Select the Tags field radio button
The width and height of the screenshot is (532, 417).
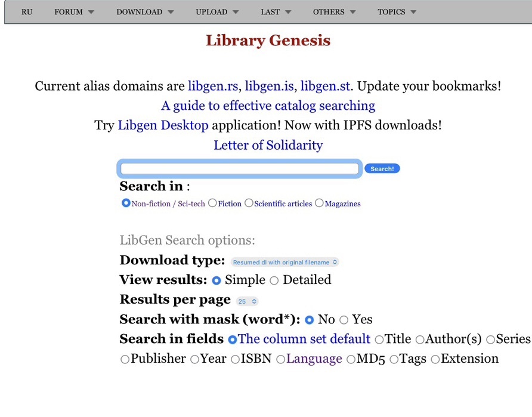click(394, 359)
